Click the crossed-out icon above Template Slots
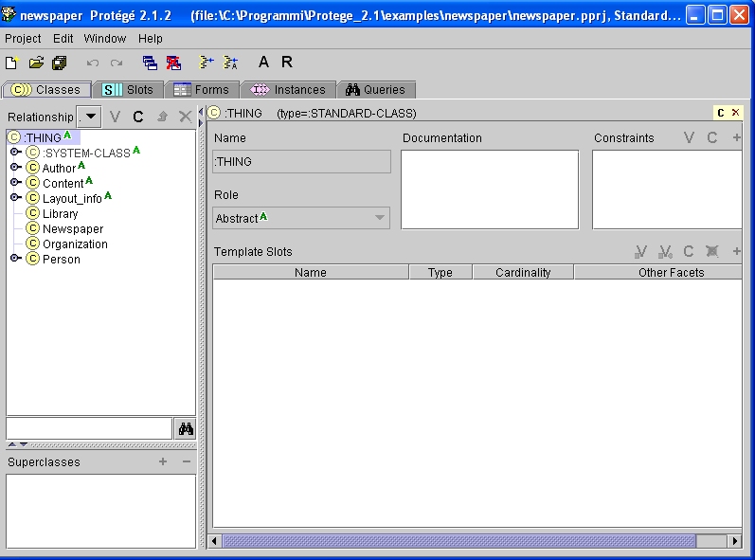 click(x=712, y=251)
